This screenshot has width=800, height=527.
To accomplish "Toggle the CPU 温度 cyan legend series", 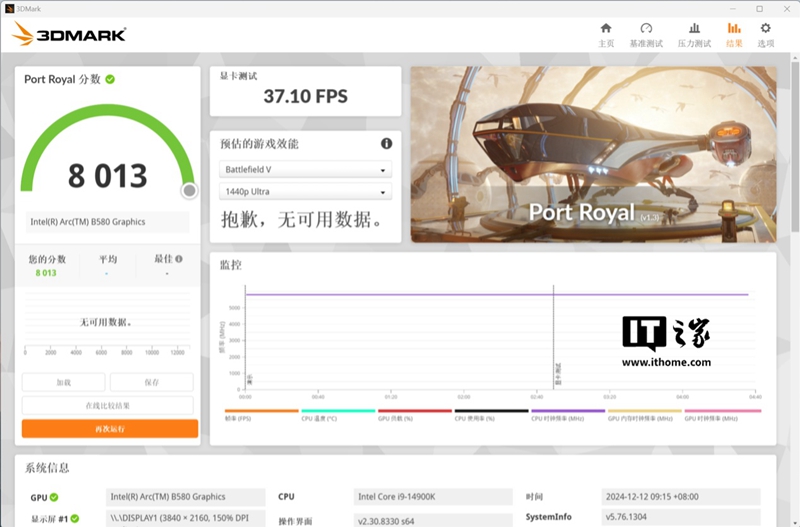I will [338, 414].
